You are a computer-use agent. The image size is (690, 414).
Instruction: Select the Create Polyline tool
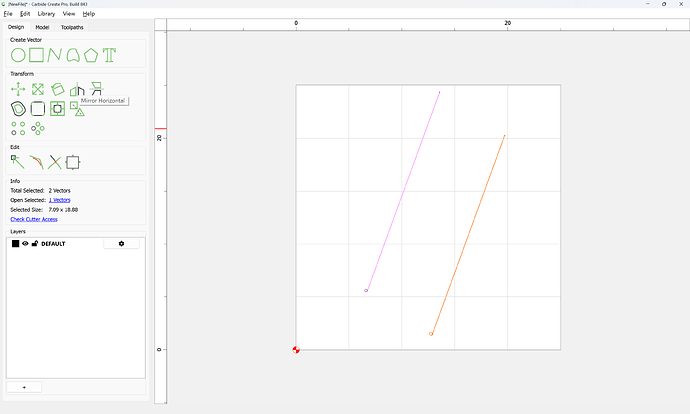pos(55,55)
